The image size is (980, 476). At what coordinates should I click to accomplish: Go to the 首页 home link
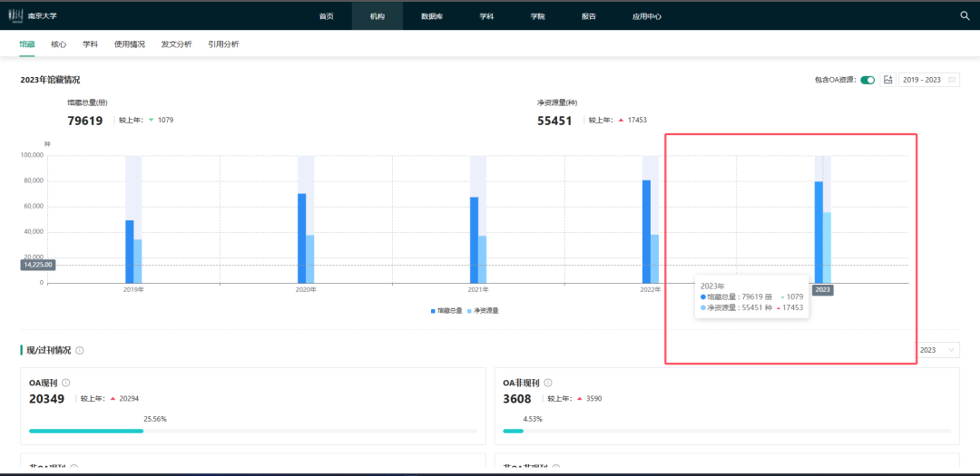point(327,16)
